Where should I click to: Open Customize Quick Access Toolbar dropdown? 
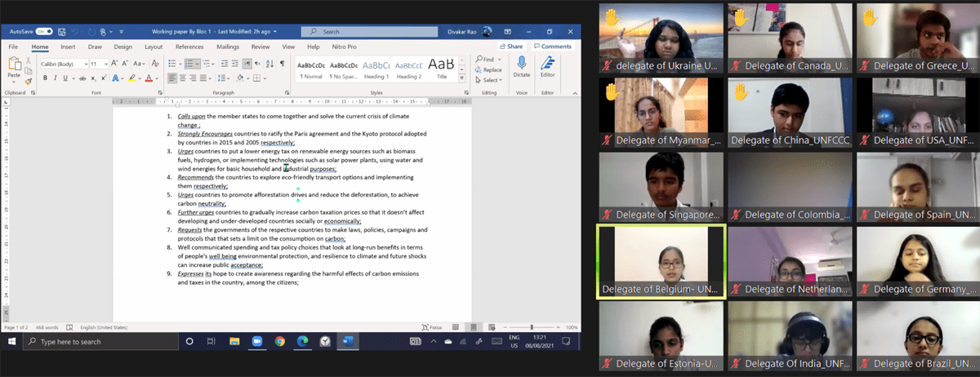[x=121, y=32]
